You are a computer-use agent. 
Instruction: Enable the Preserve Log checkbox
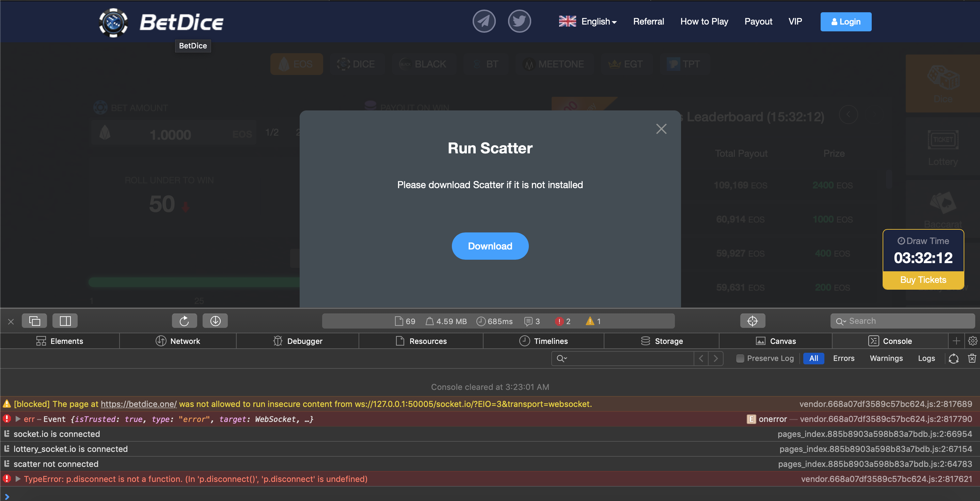click(x=740, y=358)
